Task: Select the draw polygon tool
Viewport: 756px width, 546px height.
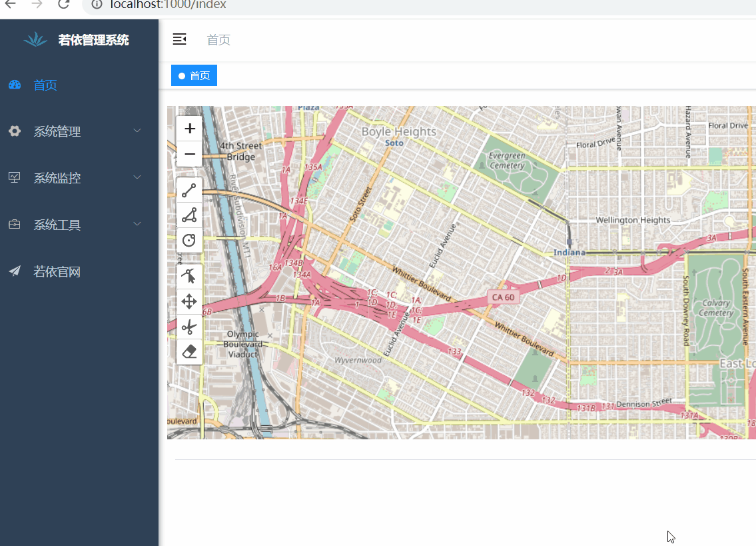Action: [x=189, y=215]
